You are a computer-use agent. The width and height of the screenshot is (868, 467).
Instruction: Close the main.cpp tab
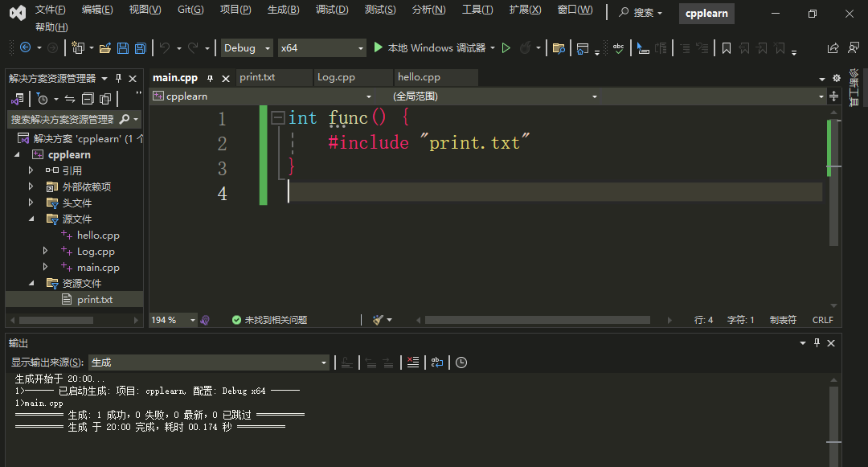[225, 79]
